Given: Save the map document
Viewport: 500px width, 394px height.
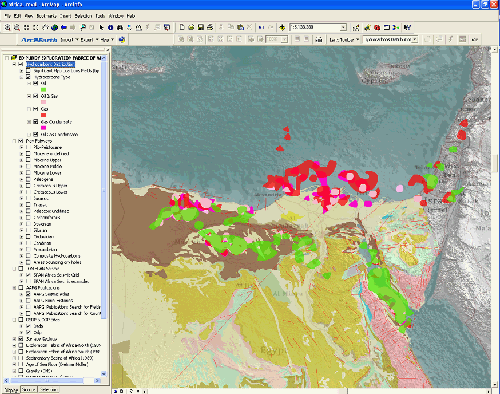Looking at the screenshot, I should (201, 28).
